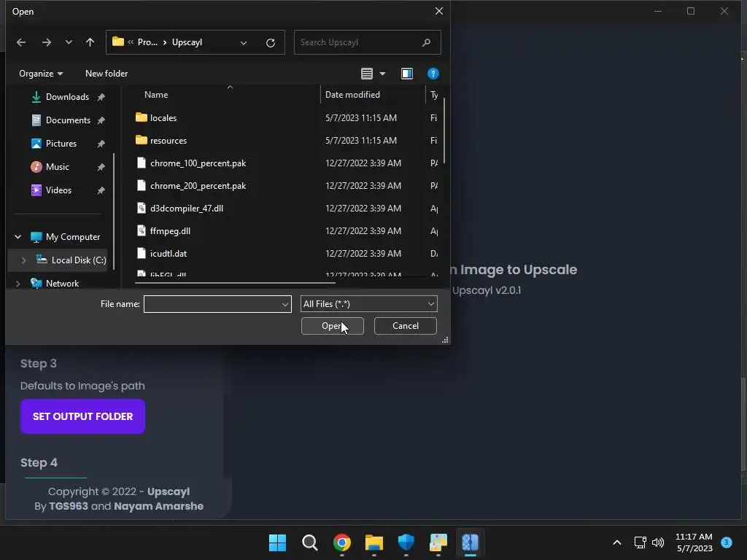747x560 pixels.
Task: Open Google Chrome from the taskbar
Action: point(341,542)
